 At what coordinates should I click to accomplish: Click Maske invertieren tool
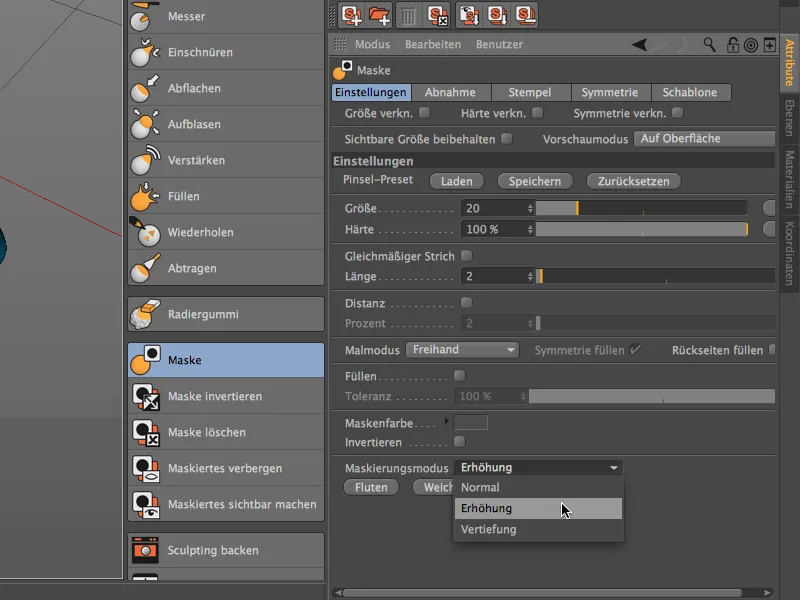click(x=226, y=396)
